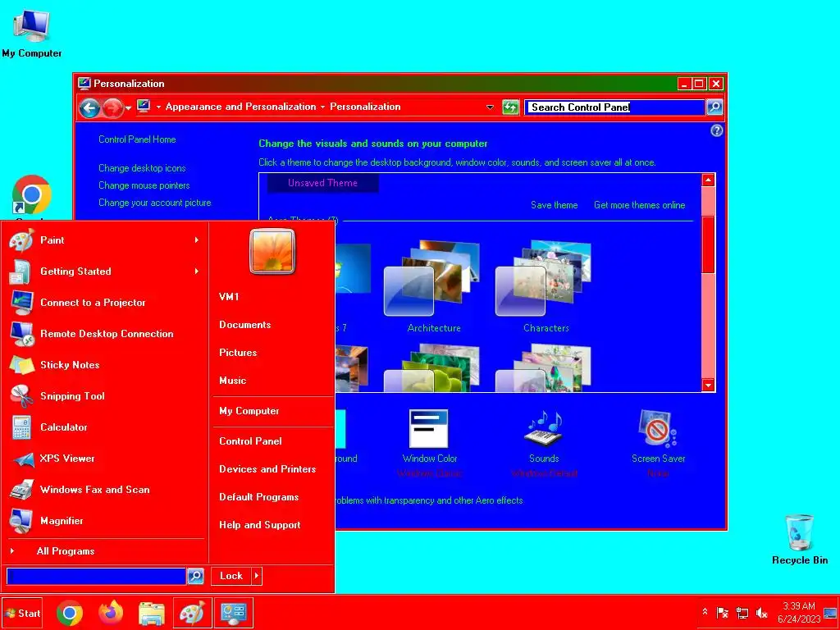
Task: Click the help question mark icon
Action: pyautogui.click(x=716, y=130)
